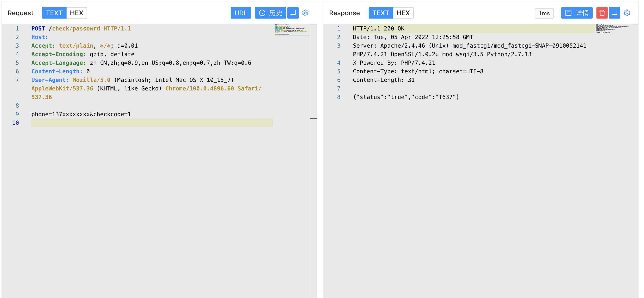Switch Request view to HEX tab
The width and height of the screenshot is (644, 298).
[x=77, y=13]
